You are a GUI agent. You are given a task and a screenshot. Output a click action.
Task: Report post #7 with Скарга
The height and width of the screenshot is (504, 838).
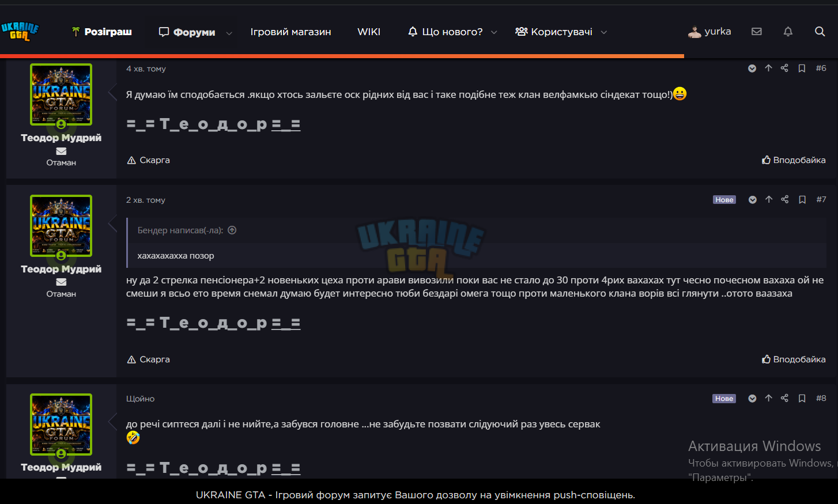tap(148, 359)
